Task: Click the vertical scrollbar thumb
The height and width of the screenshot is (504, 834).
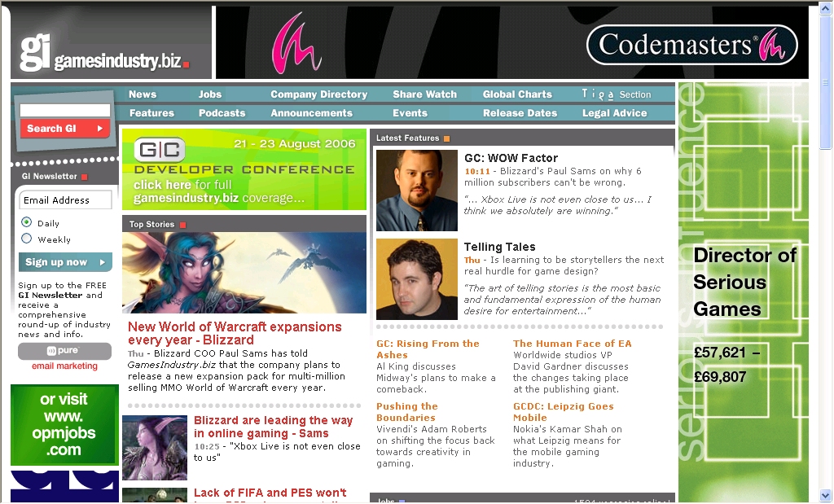Action: pyautogui.click(x=826, y=82)
